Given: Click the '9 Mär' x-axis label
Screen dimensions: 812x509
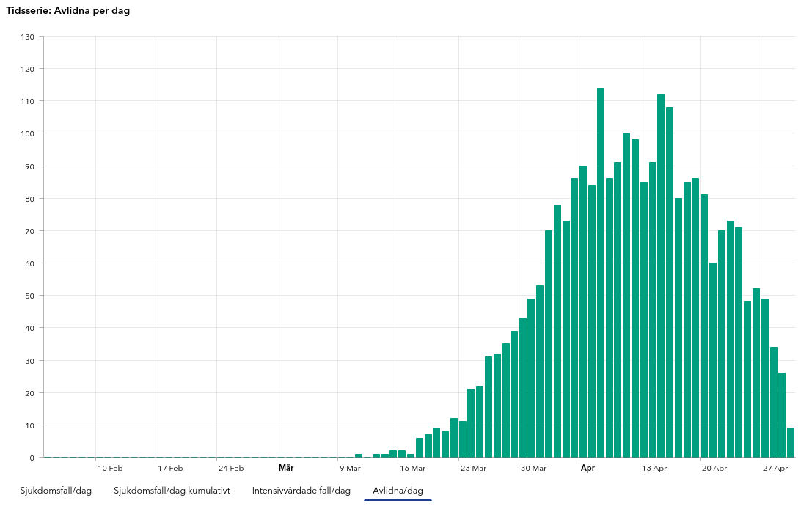Looking at the screenshot, I should pos(350,469).
